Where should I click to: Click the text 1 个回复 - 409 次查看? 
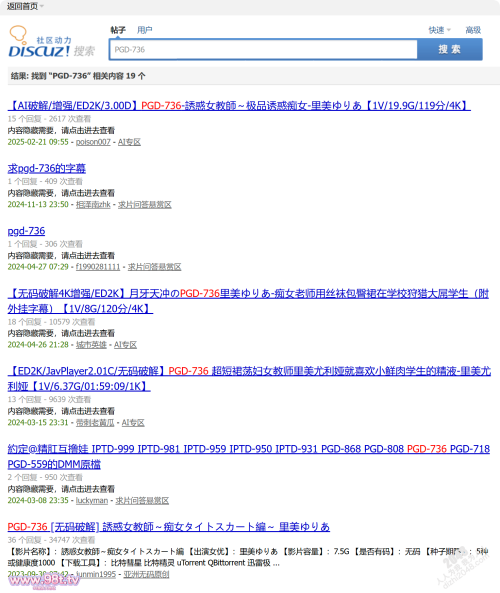tap(45, 182)
